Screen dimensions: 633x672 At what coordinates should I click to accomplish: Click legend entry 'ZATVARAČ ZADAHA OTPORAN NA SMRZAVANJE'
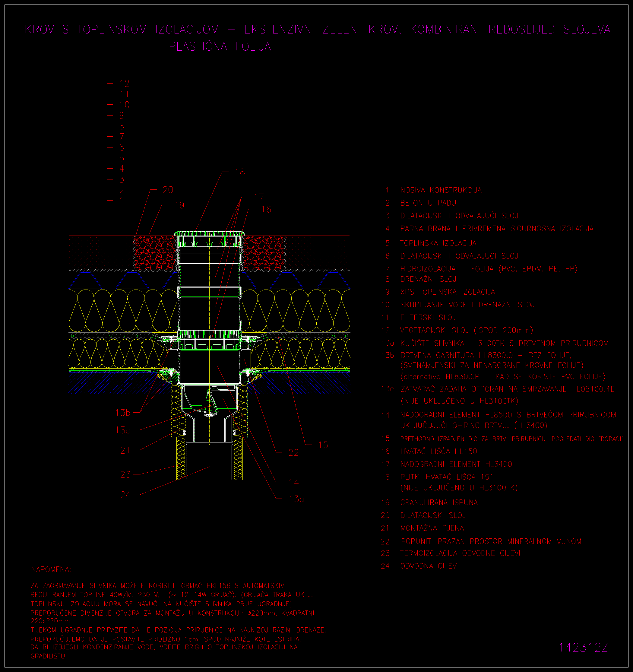484,389
